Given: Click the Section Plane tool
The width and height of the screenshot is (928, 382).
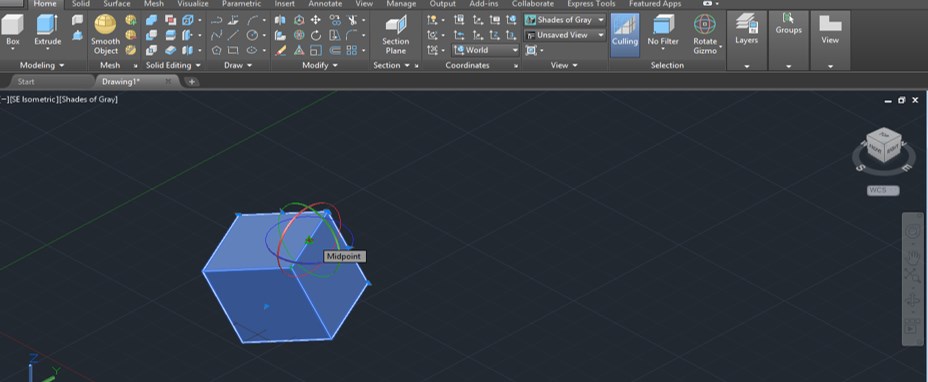Looking at the screenshot, I should pos(395,34).
